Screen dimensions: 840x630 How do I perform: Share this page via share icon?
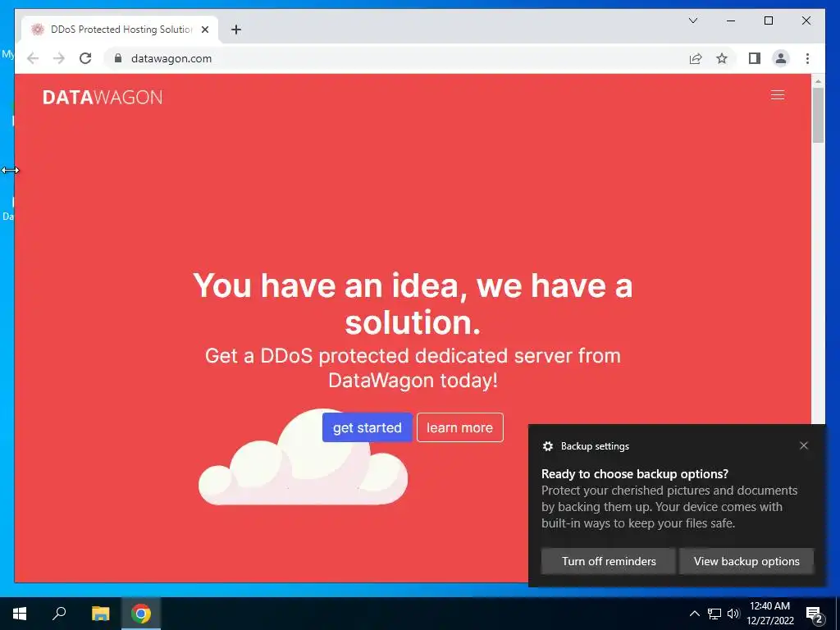(696, 58)
